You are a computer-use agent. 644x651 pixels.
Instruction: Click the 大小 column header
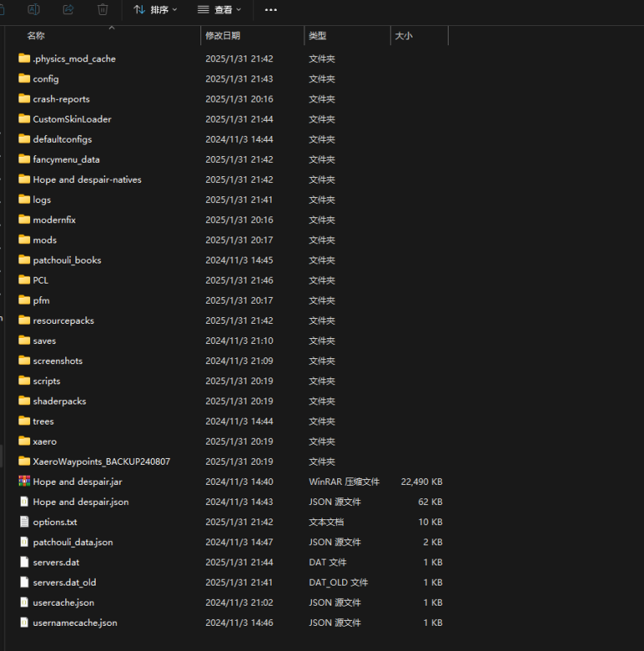(403, 36)
